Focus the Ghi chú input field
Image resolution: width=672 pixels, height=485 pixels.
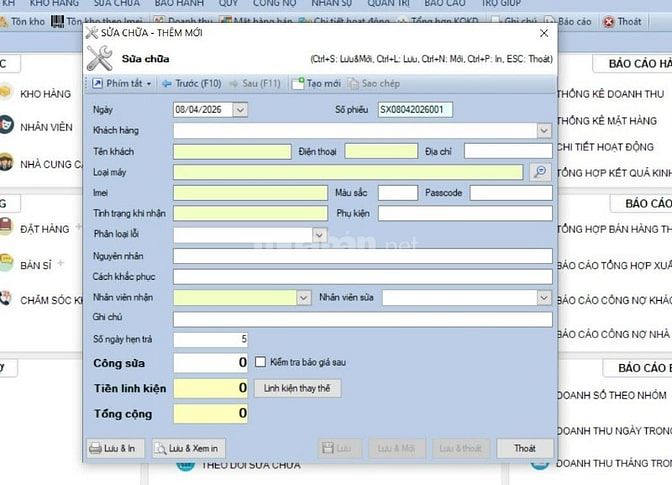pos(363,319)
